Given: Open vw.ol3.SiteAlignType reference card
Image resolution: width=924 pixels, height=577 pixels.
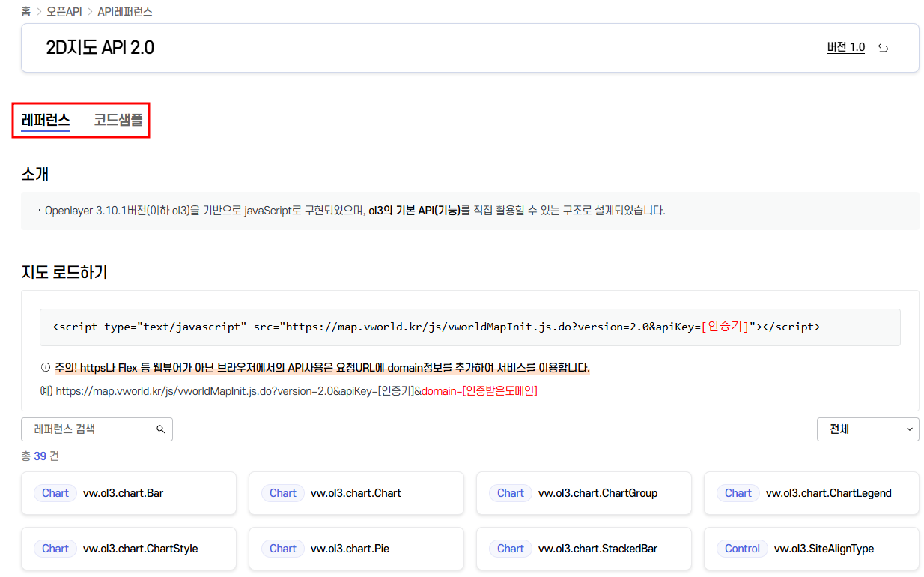Looking at the screenshot, I should [812, 549].
